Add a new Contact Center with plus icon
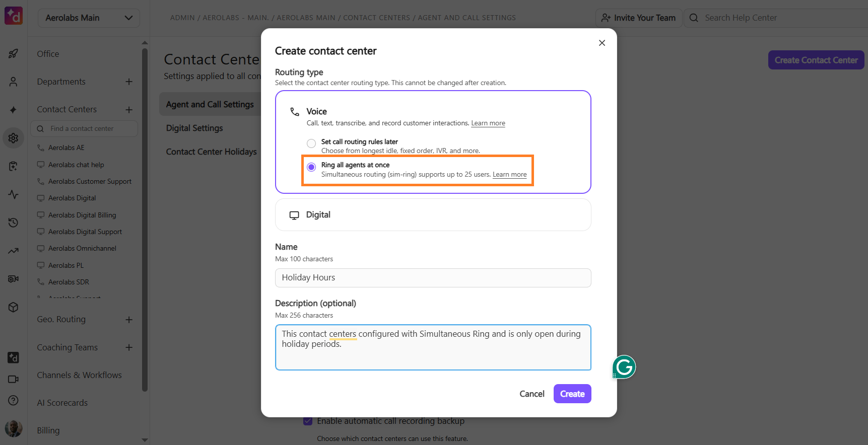This screenshot has height=445, width=868. pyautogui.click(x=129, y=110)
